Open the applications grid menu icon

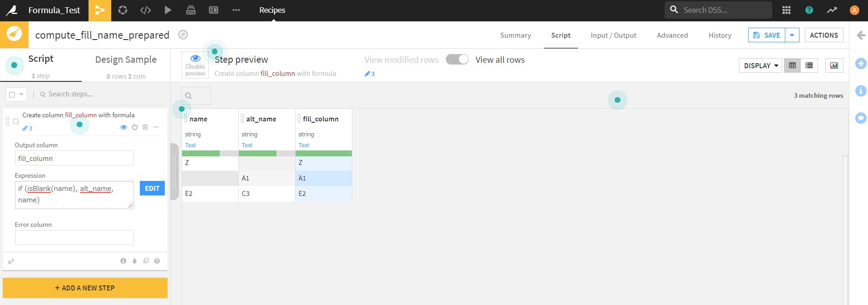coord(786,10)
